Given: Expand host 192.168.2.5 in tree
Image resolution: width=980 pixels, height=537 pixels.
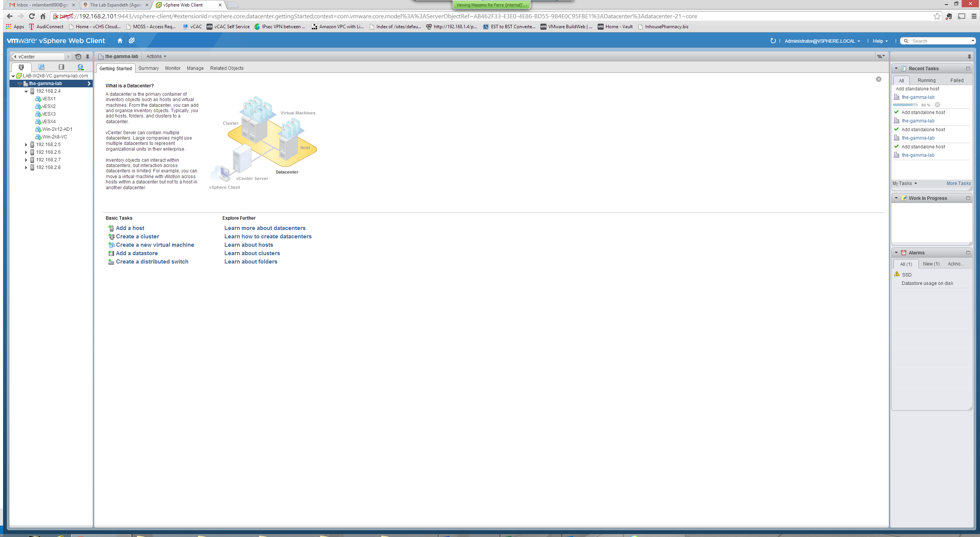Looking at the screenshot, I should pos(26,145).
